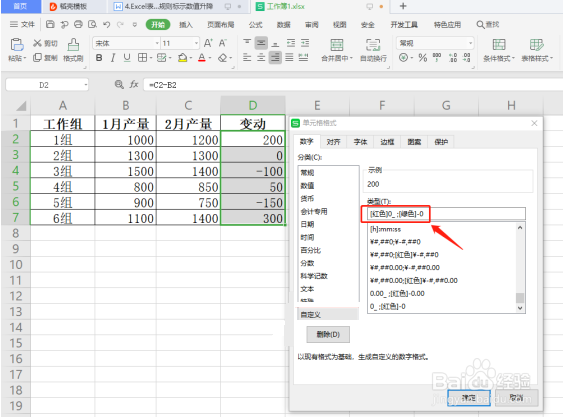Viewport: 563px width, 419px height.
Task: Select format 0_ ;[红色]-0 in list
Action: click(388, 306)
